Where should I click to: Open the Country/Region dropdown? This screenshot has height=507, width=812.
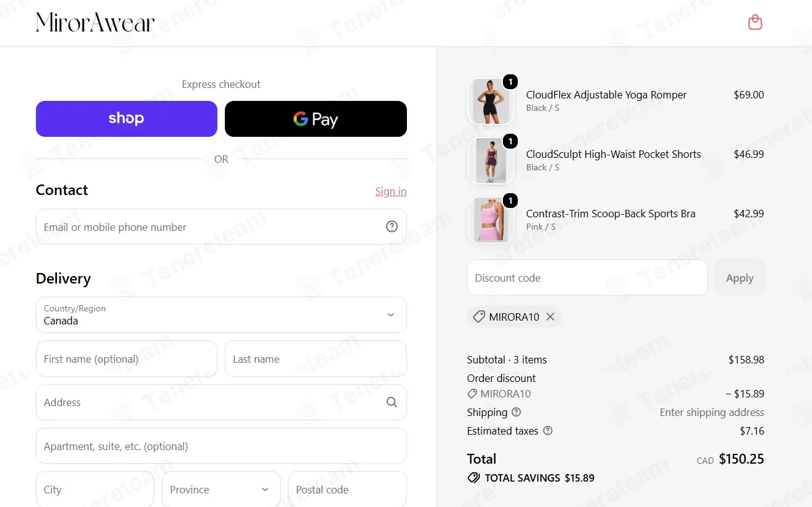click(221, 314)
